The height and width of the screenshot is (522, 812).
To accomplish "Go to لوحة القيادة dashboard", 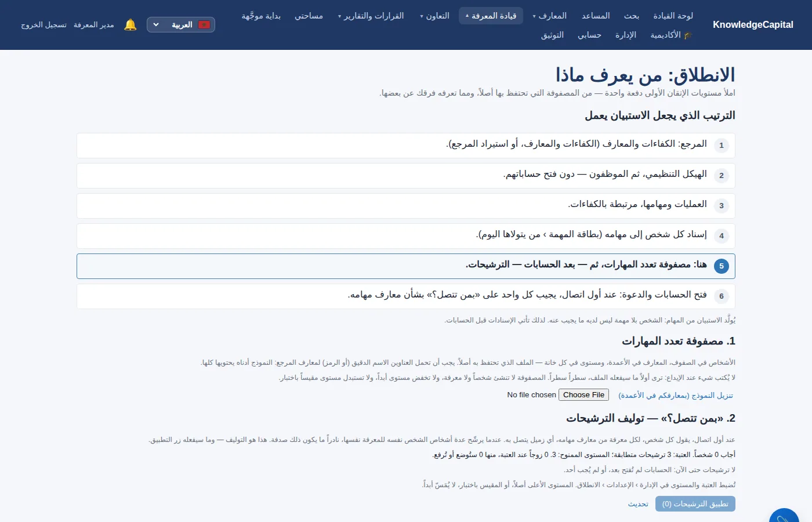I will pos(673,16).
